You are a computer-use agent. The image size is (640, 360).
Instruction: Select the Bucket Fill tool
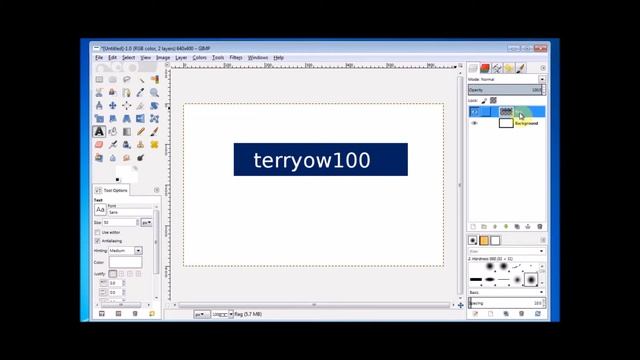113,132
